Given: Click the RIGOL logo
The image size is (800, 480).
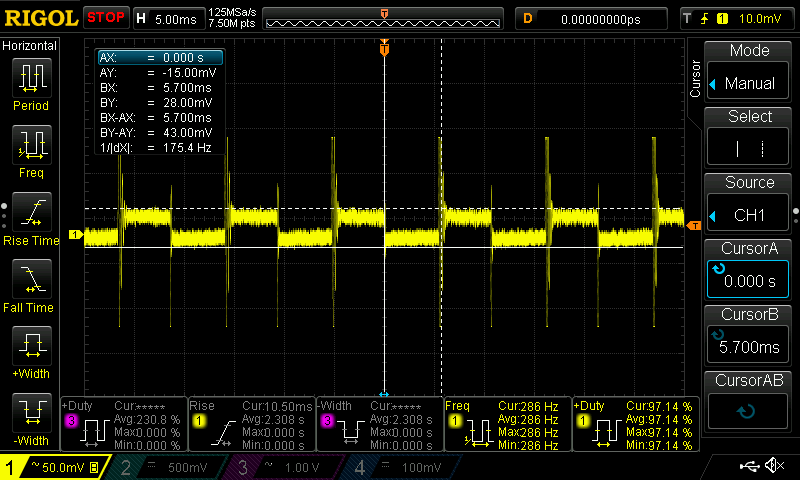Looking at the screenshot, I should tap(41, 18).
